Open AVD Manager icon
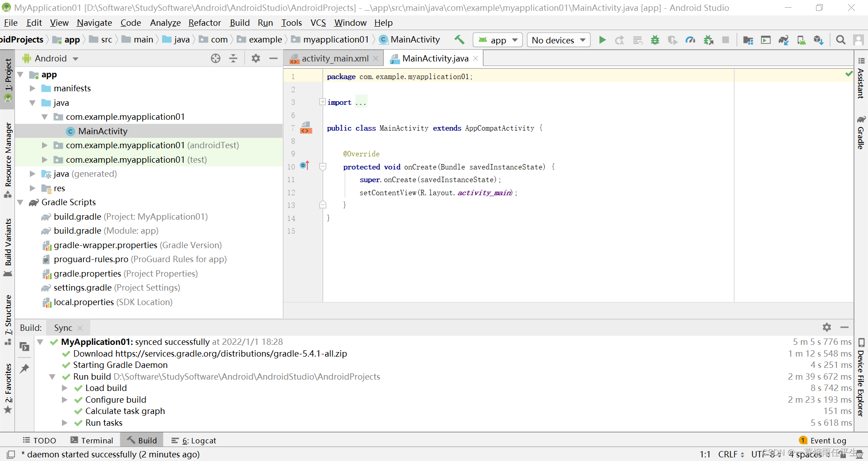868x461 pixels. point(801,40)
